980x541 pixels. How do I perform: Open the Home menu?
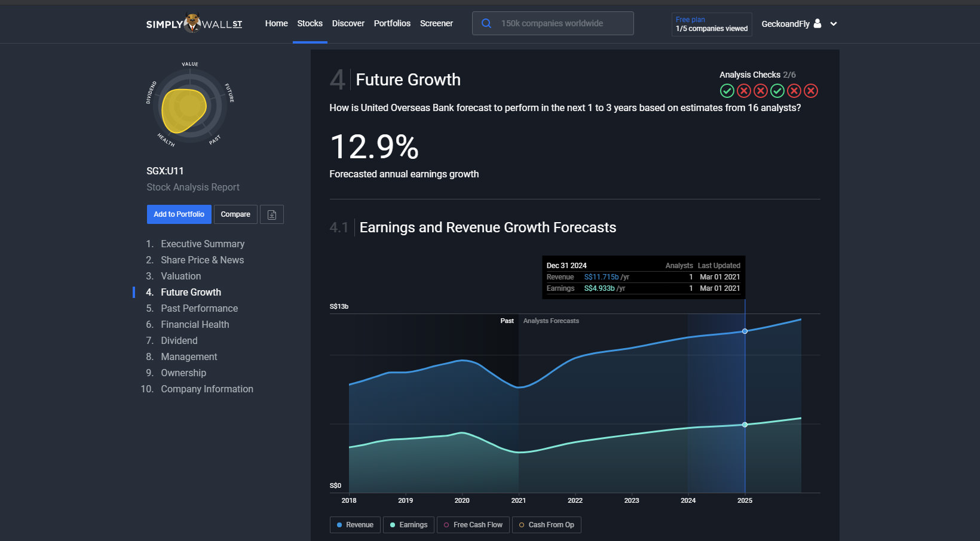(x=277, y=23)
